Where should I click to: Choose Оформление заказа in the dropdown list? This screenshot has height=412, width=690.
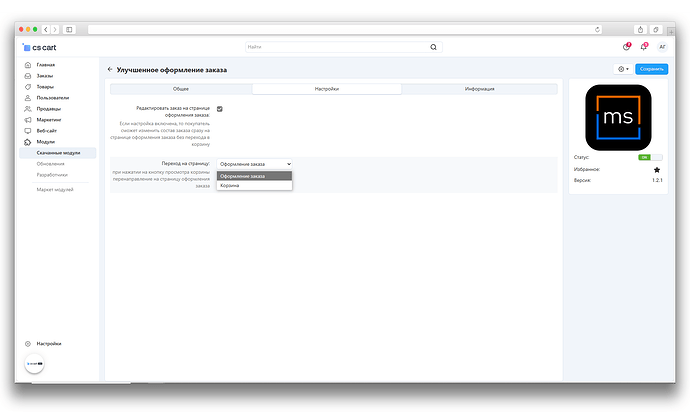pos(254,176)
